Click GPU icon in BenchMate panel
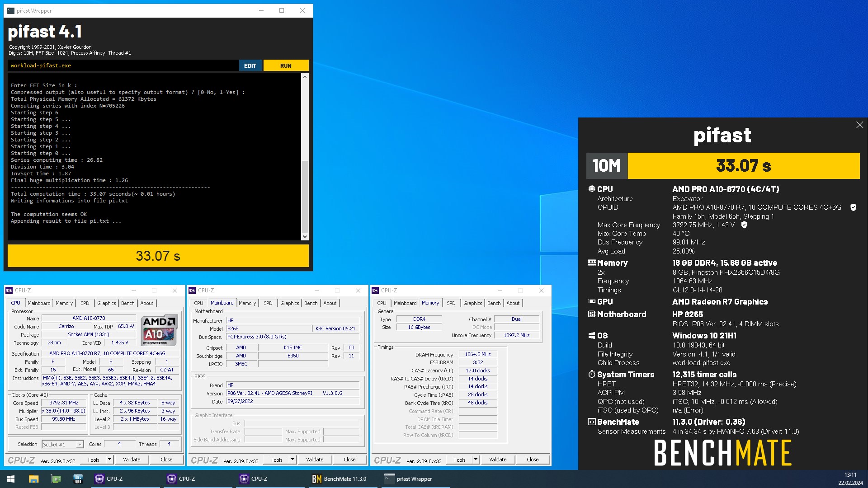 (591, 301)
